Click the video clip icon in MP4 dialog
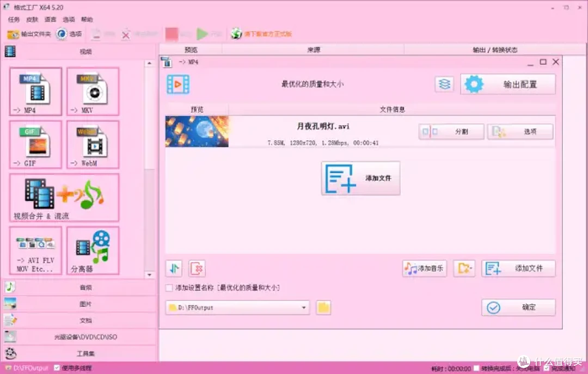The width and height of the screenshot is (588, 374). coord(178,84)
